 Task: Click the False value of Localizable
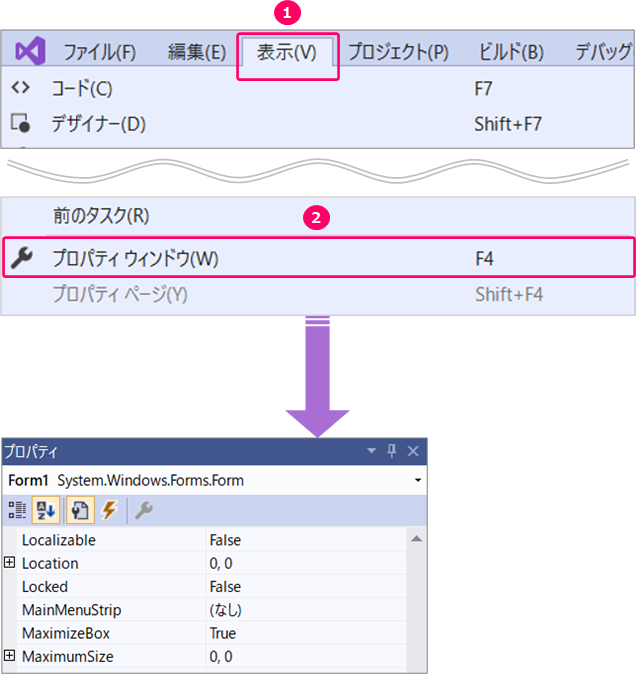225,540
